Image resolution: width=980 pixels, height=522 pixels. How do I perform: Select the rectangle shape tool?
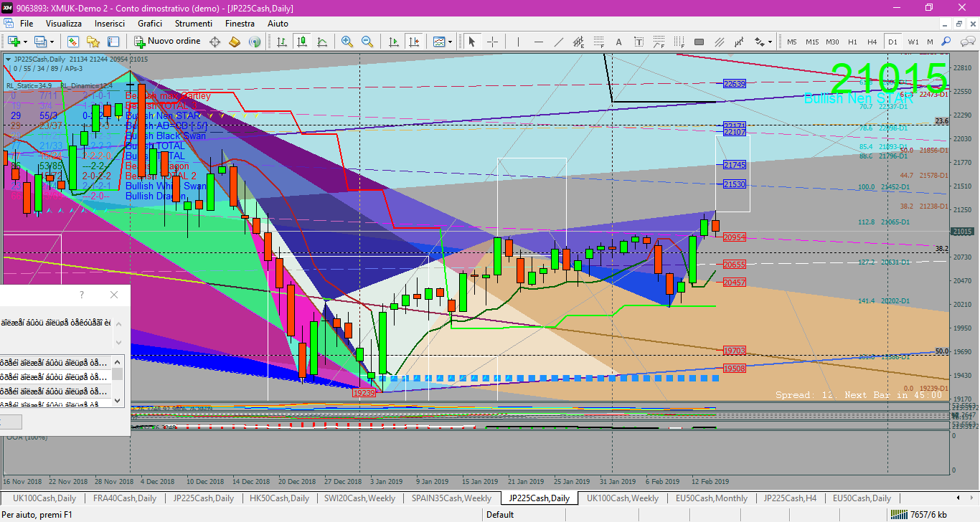click(x=699, y=42)
